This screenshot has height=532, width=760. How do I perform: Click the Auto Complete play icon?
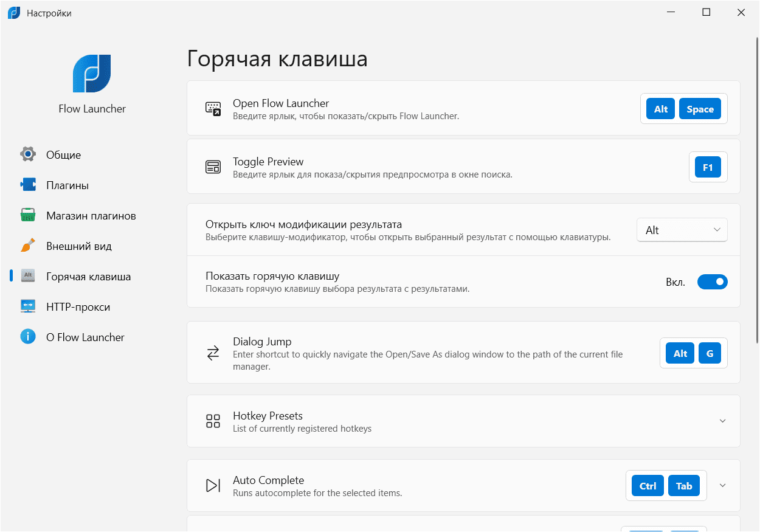tap(213, 485)
